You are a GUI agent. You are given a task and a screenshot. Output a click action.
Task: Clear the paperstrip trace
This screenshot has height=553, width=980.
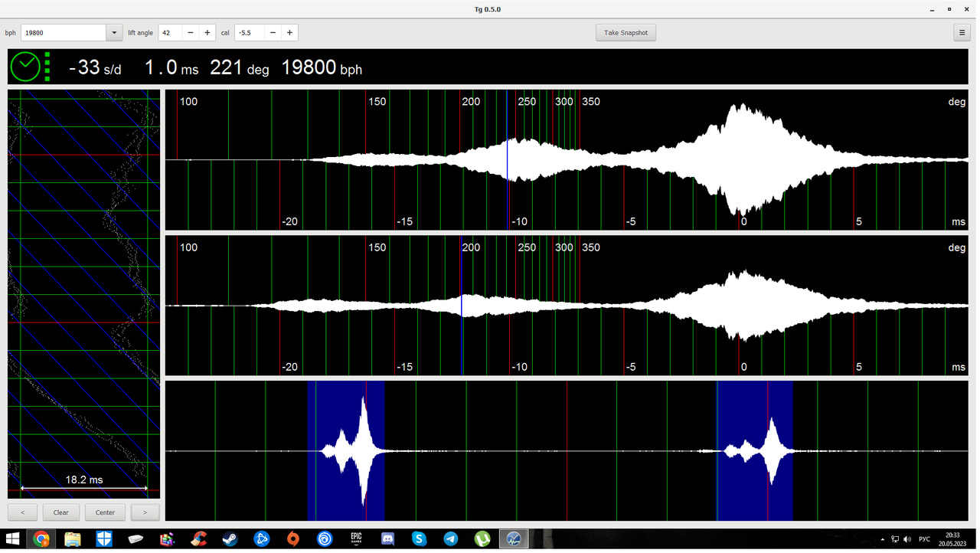[61, 512]
